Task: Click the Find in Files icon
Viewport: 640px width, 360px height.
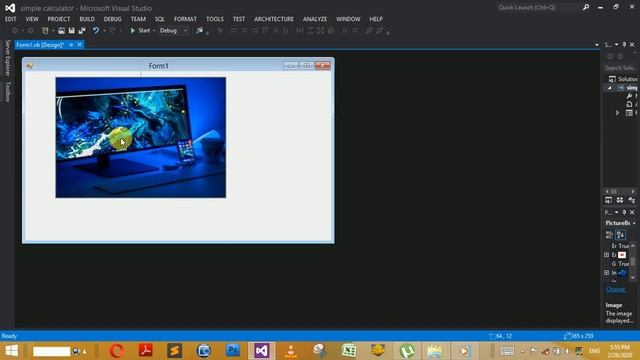Action: point(200,31)
